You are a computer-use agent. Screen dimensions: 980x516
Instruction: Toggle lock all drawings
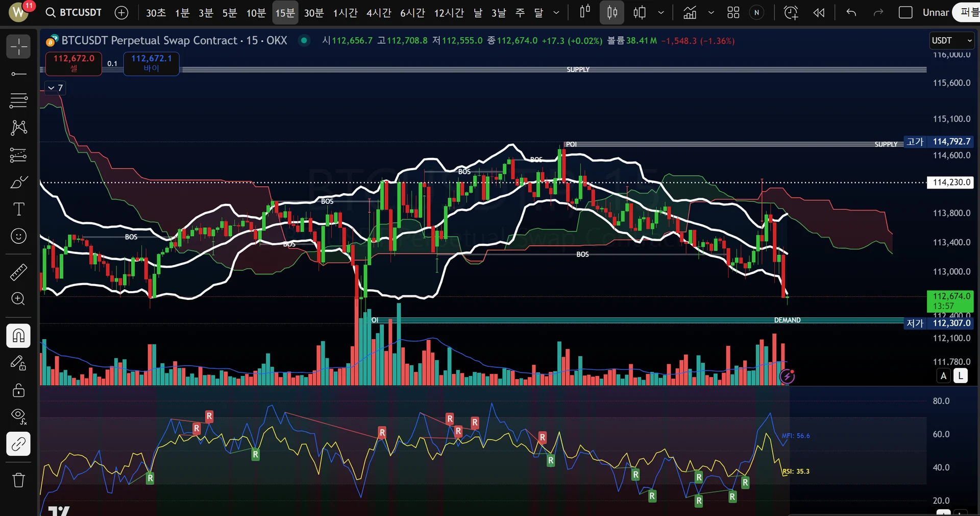[18, 390]
